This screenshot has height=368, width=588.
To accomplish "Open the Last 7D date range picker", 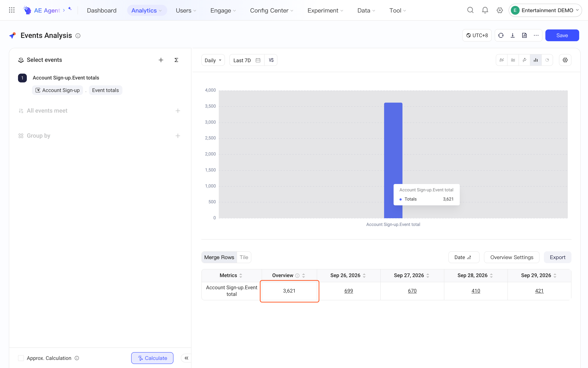I will pos(247,60).
